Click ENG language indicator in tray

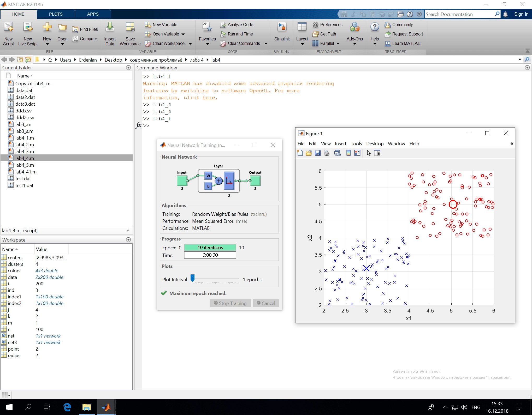pyautogui.click(x=476, y=407)
